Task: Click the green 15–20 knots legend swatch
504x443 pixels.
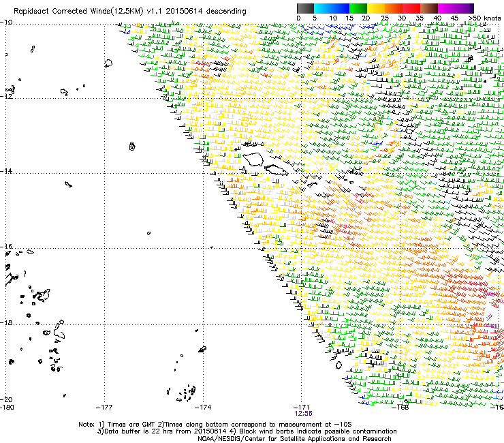Action: (358, 8)
